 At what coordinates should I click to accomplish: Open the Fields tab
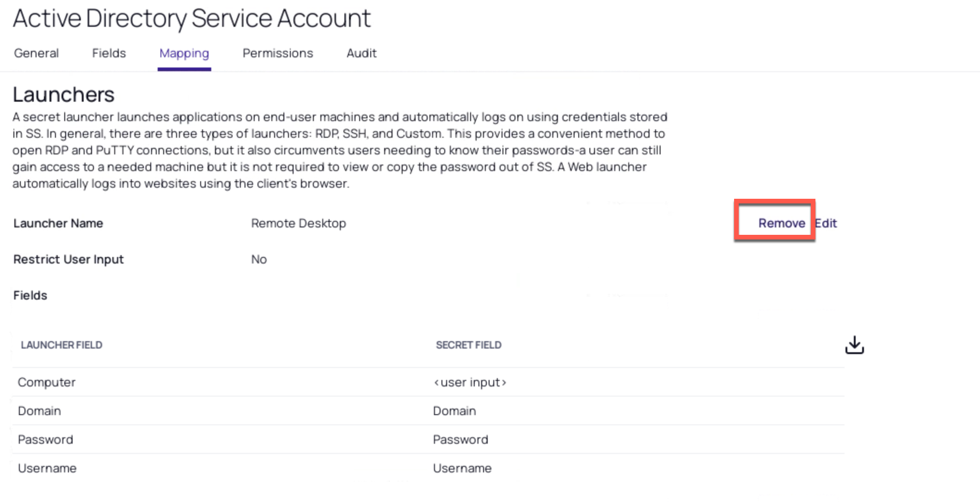[109, 53]
